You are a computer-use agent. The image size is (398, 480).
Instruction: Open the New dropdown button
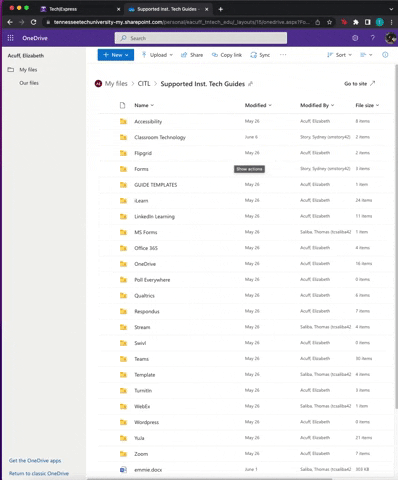(x=116, y=55)
